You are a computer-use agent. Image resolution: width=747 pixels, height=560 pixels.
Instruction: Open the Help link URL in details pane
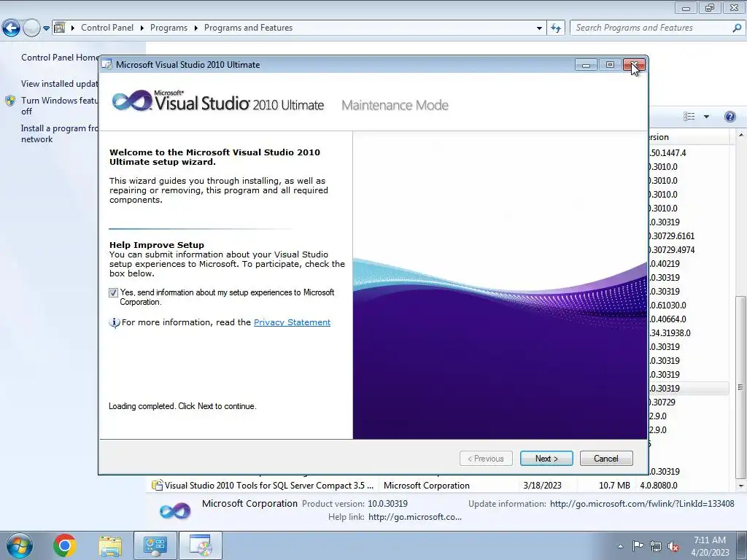click(414, 517)
